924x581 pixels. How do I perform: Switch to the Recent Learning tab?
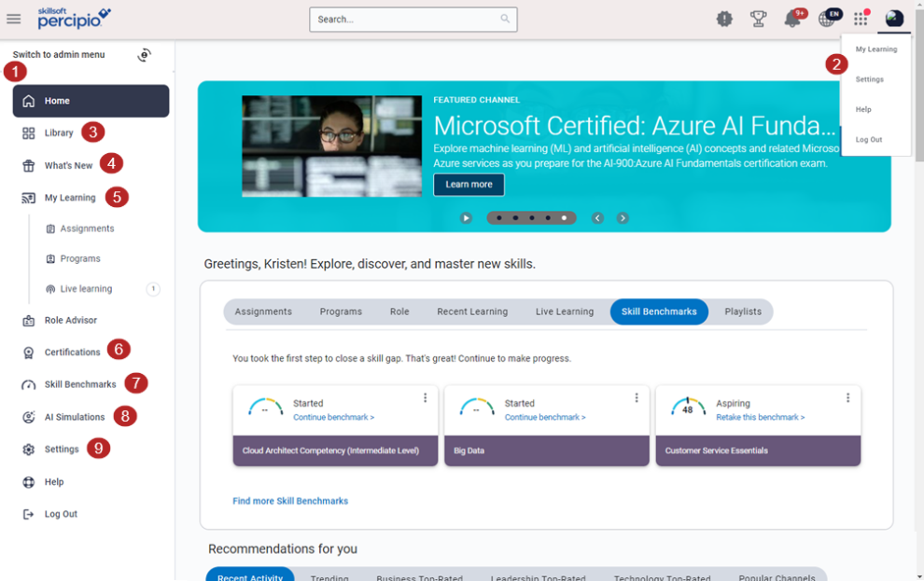[x=472, y=311]
